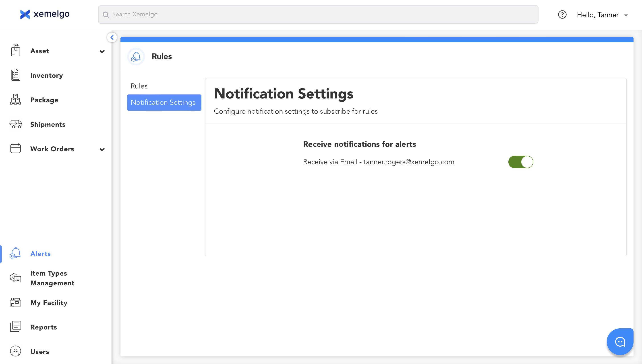
Task: Click the My Facility building icon
Action: tap(16, 302)
